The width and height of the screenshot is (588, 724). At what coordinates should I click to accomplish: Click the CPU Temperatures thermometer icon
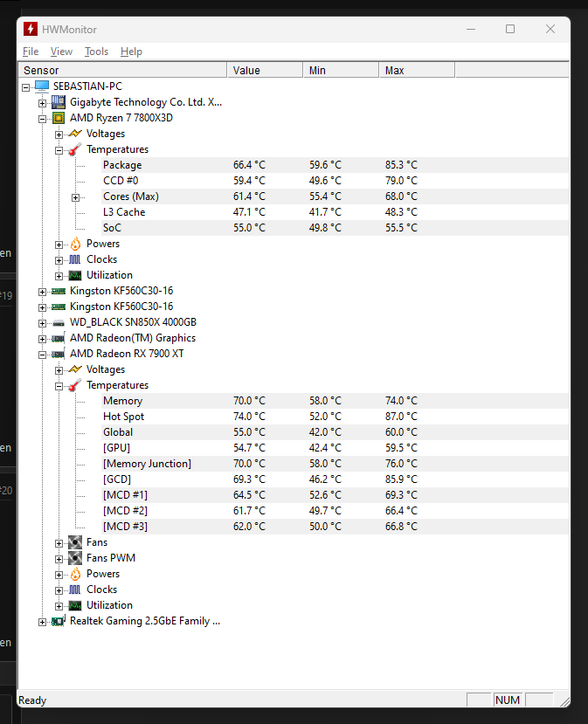click(75, 149)
